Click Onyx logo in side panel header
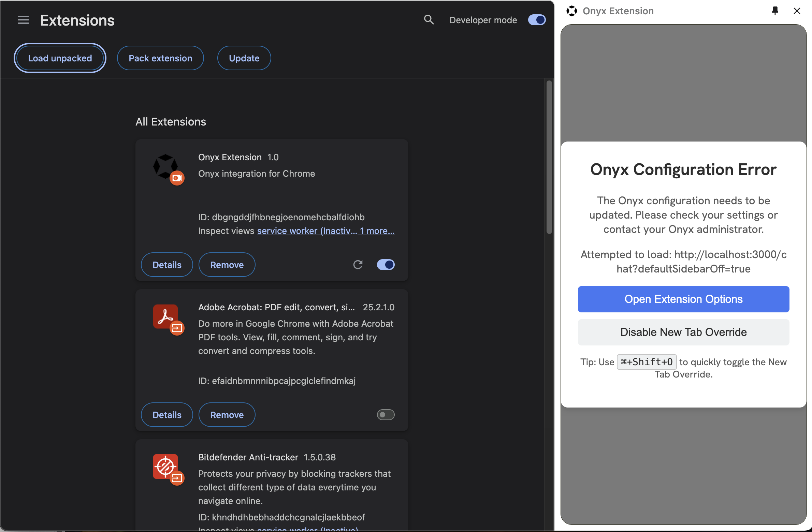Image resolution: width=812 pixels, height=532 pixels. [572, 11]
